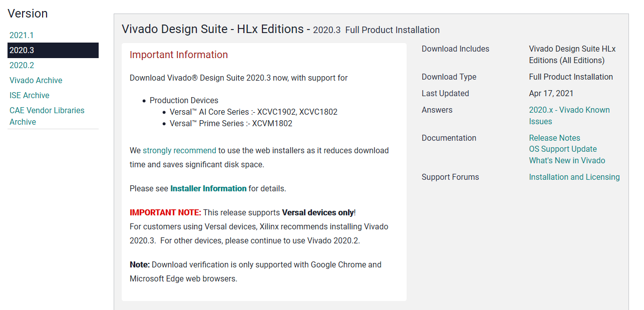The image size is (644, 310).
Task: Open the OS Support Update link
Action: (563, 149)
